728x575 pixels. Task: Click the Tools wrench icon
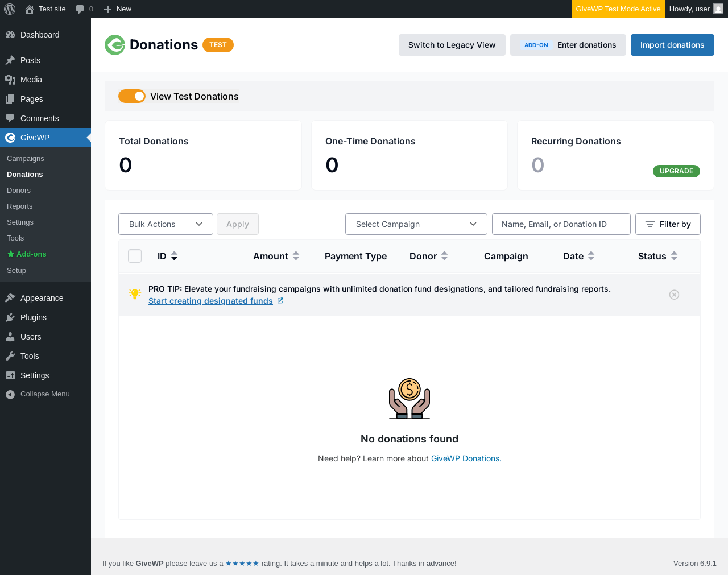click(x=10, y=356)
